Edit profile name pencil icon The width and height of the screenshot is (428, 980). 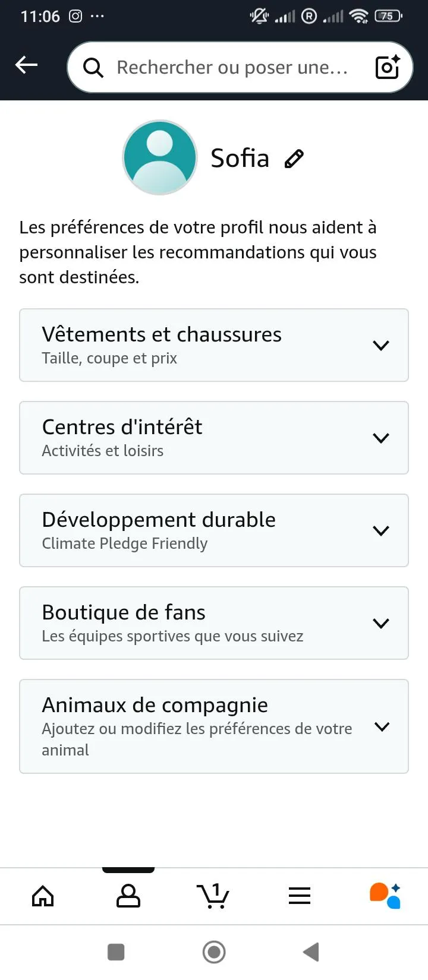pos(294,159)
